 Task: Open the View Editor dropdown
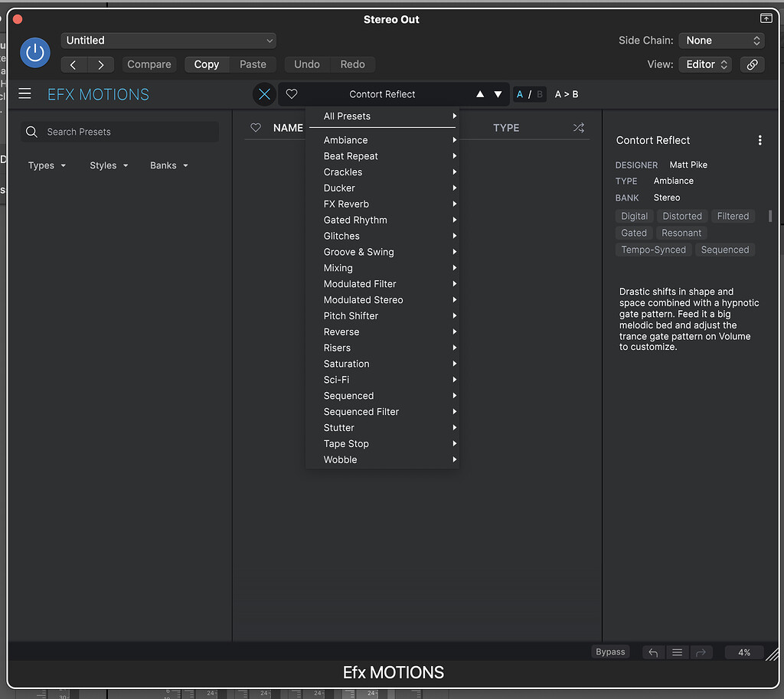(705, 64)
